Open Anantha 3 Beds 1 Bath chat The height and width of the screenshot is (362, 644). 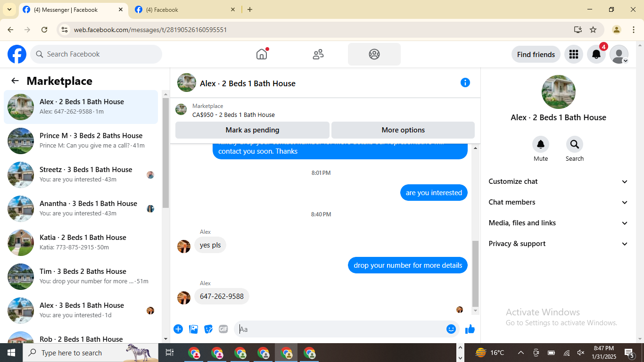coord(81,209)
